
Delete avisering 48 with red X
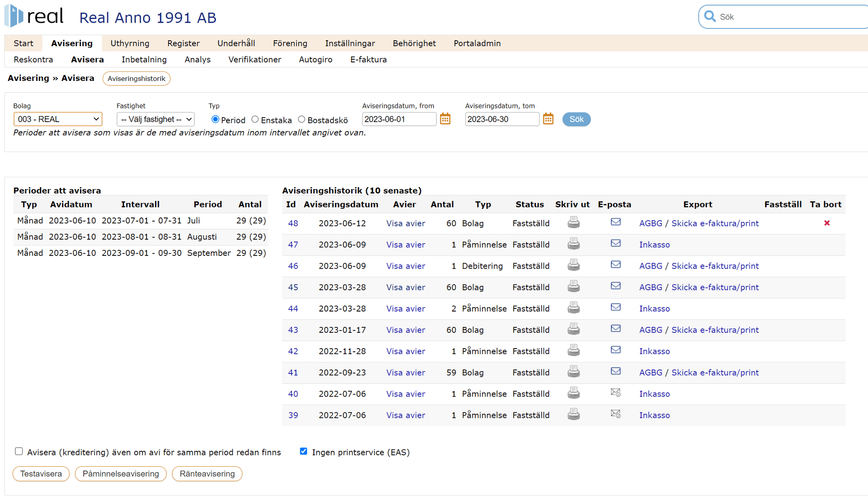[827, 223]
